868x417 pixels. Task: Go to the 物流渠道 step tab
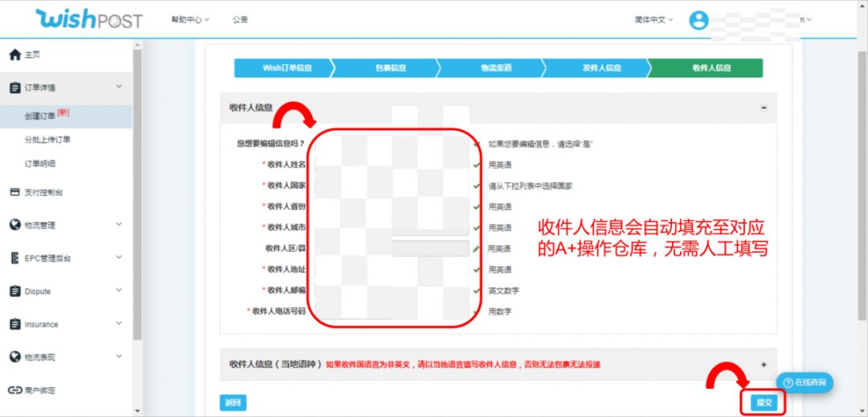click(x=493, y=68)
